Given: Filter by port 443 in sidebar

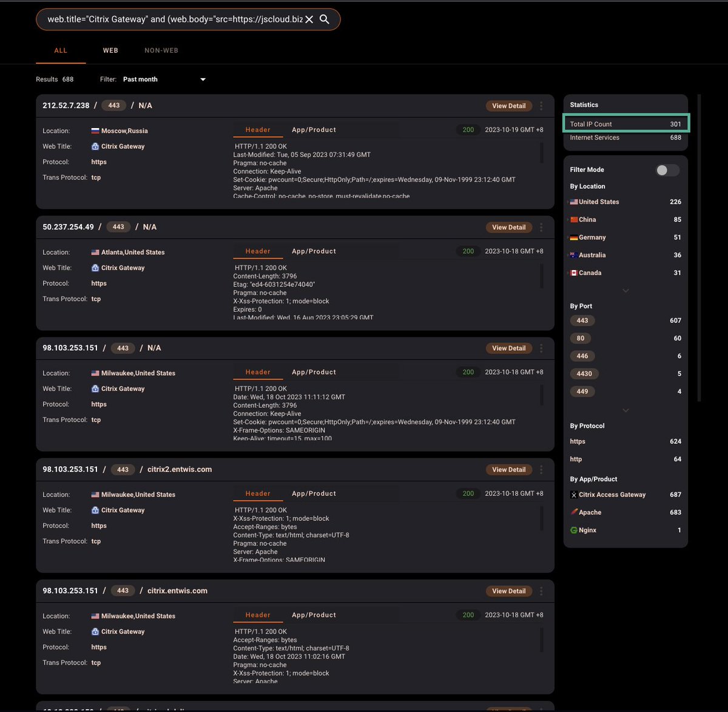Looking at the screenshot, I should tap(582, 320).
